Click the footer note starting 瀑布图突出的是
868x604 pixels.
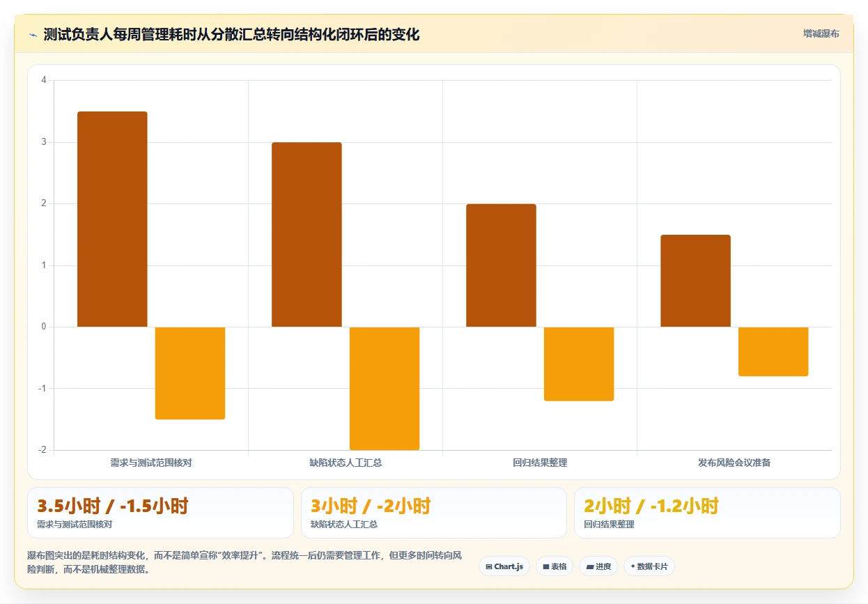tap(245, 562)
